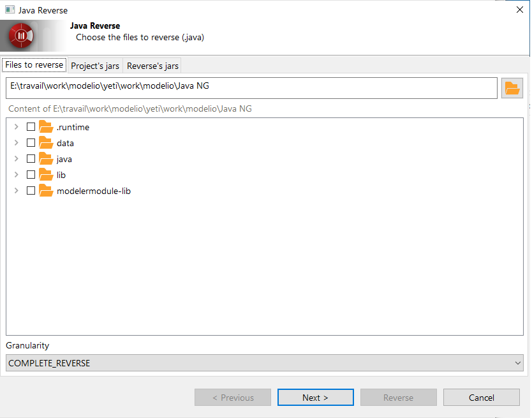Screen dimensions: 532x418
Task: Select the lib tree row label
Action: click(x=61, y=175)
